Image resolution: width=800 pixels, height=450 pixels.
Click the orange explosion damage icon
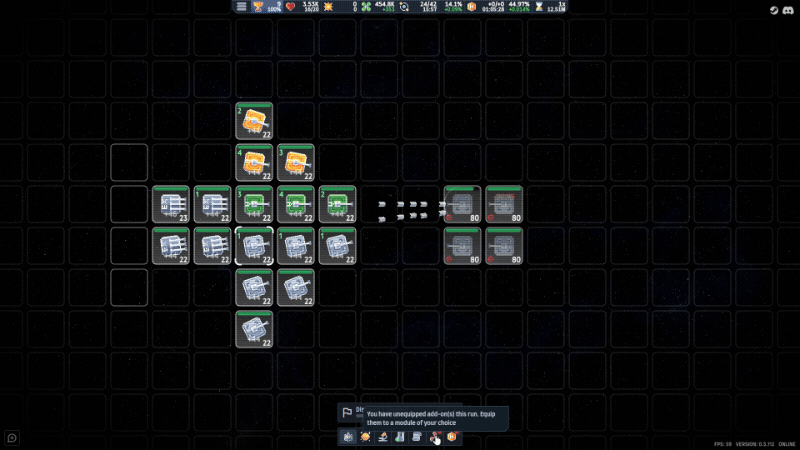tap(328, 7)
